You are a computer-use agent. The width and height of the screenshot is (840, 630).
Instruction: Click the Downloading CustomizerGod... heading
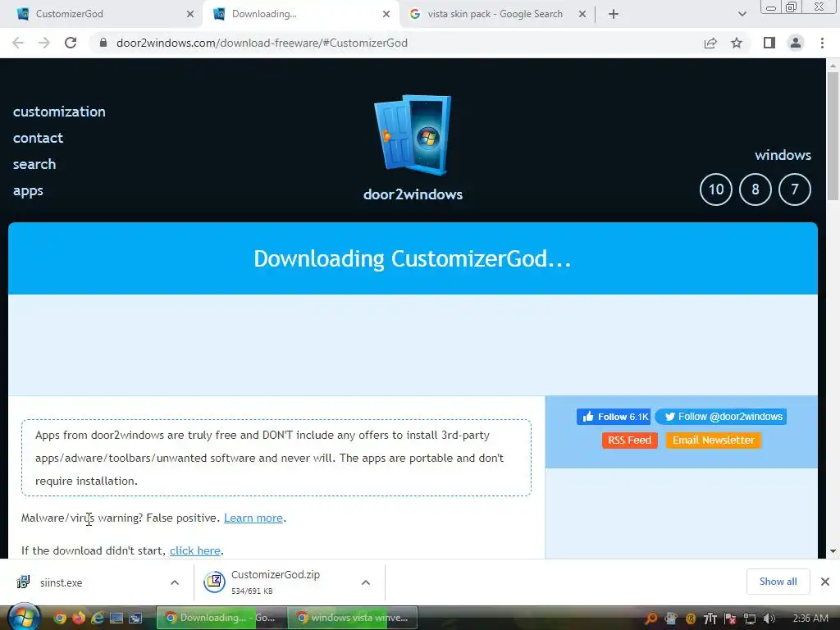tap(413, 258)
